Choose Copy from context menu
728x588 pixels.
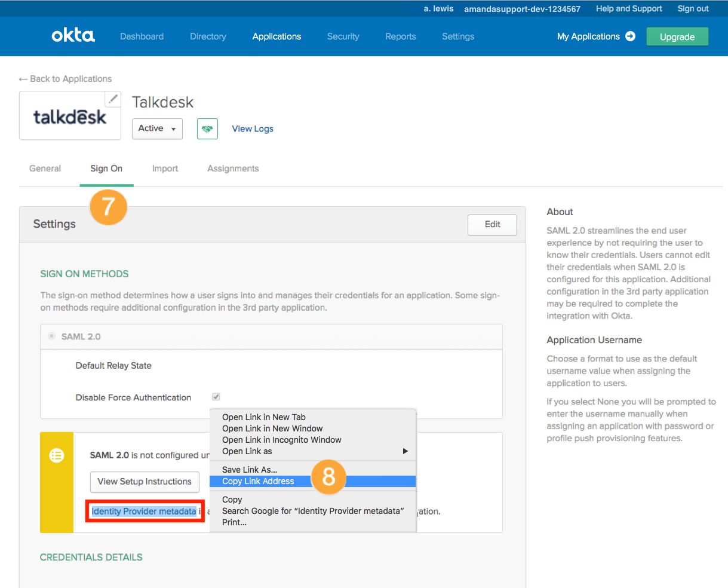click(x=313, y=500)
